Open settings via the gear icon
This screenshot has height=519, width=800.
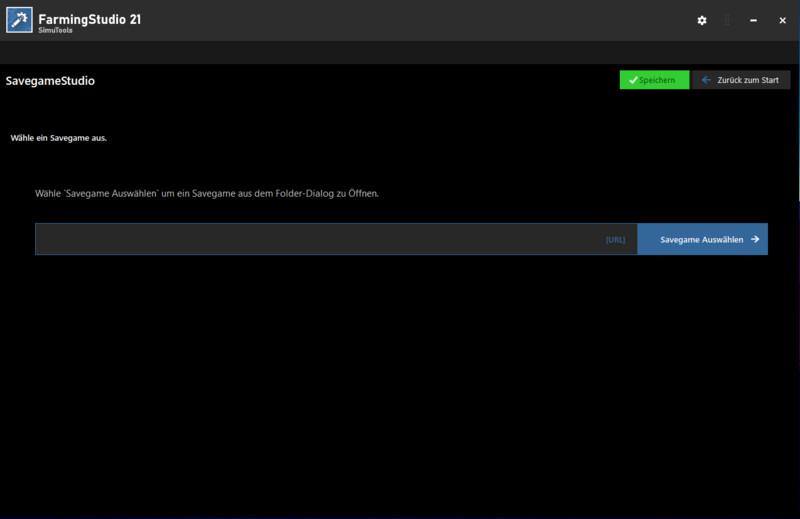click(x=702, y=20)
